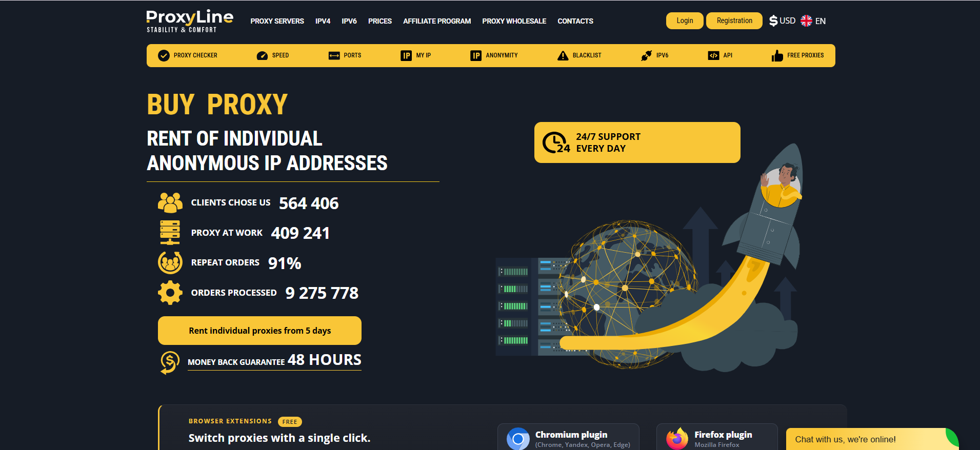Viewport: 980px width, 450px height.
Task: Click the Blacklist warning triangle icon
Action: (563, 55)
